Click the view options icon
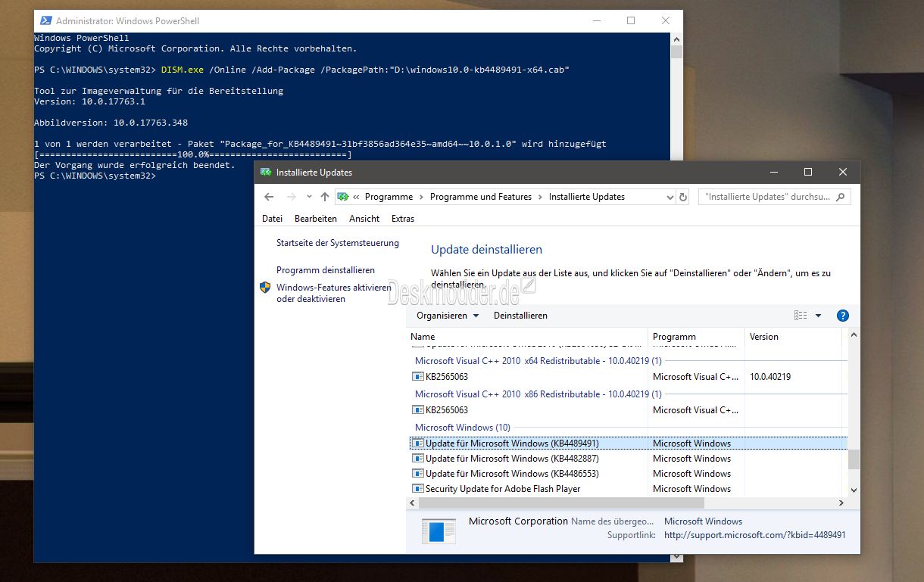The image size is (924, 582). pyautogui.click(x=801, y=316)
